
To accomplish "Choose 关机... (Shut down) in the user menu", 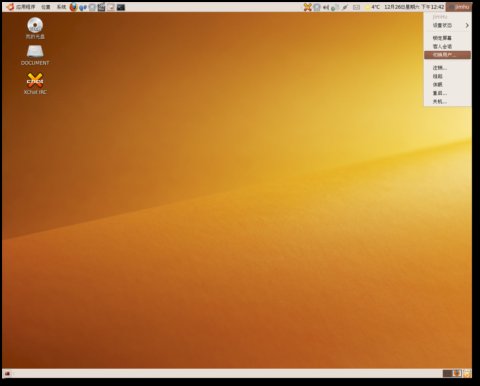I will click(x=448, y=101).
